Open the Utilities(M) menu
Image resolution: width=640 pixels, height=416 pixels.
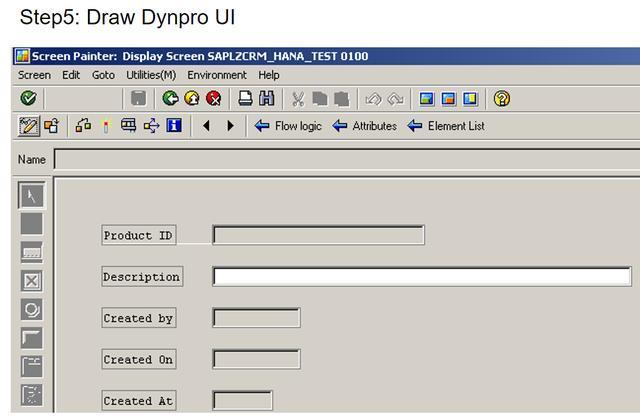pyautogui.click(x=151, y=75)
